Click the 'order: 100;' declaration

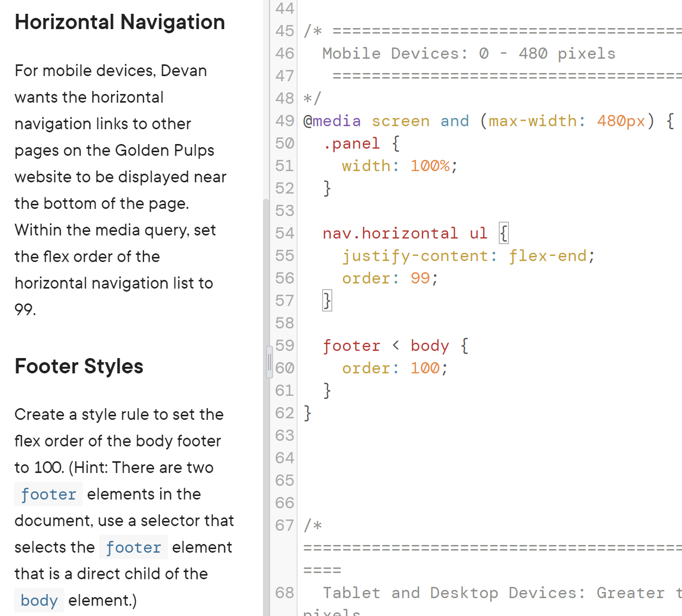[x=393, y=368]
